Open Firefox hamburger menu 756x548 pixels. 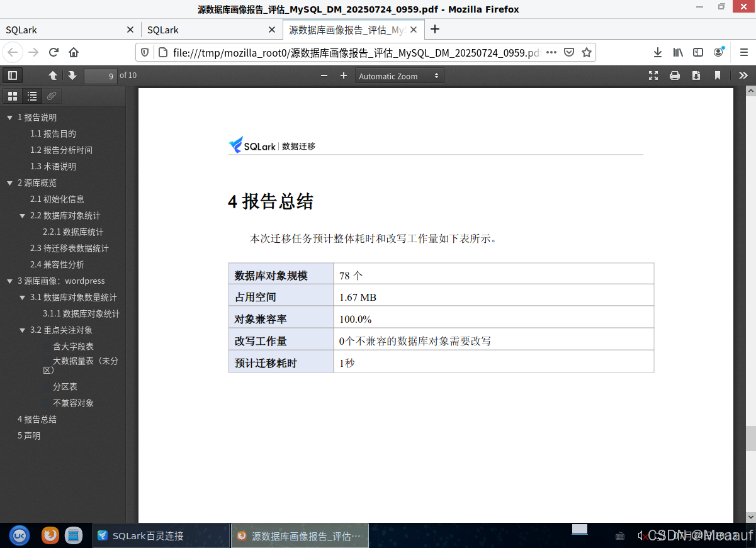pos(743,52)
